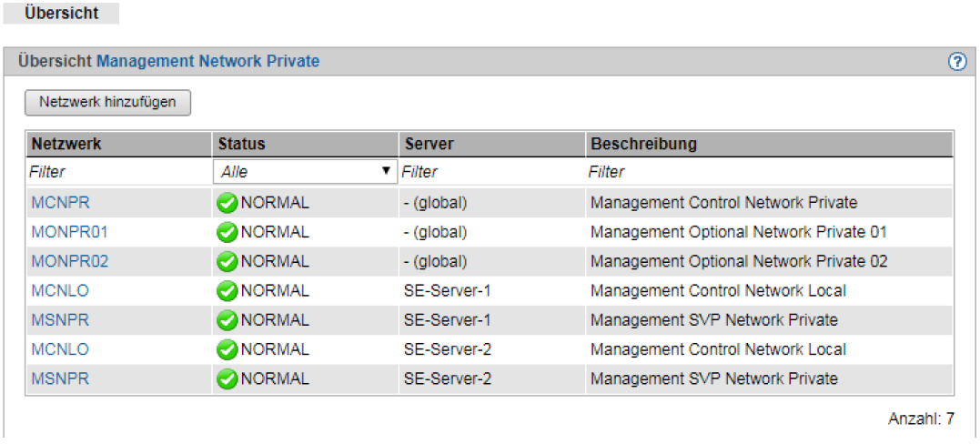
Task: Click green status icon in MCNPR row
Action: [x=228, y=203]
